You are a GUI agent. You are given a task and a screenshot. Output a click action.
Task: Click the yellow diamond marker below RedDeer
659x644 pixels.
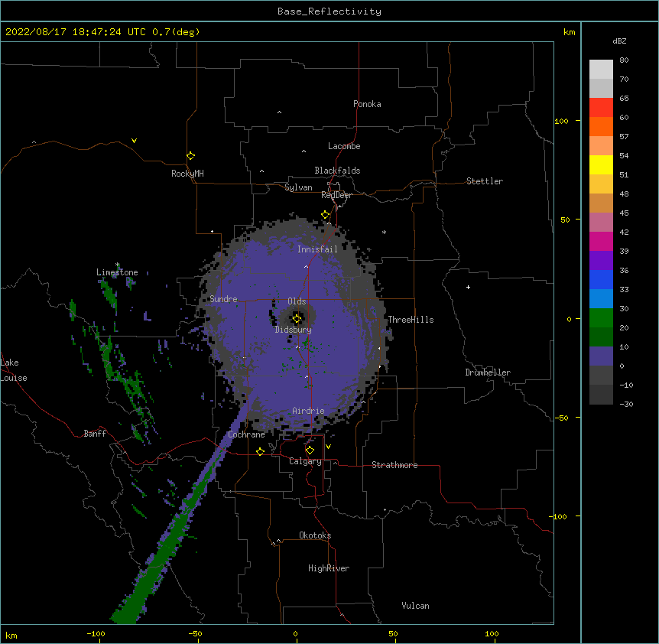326,215
